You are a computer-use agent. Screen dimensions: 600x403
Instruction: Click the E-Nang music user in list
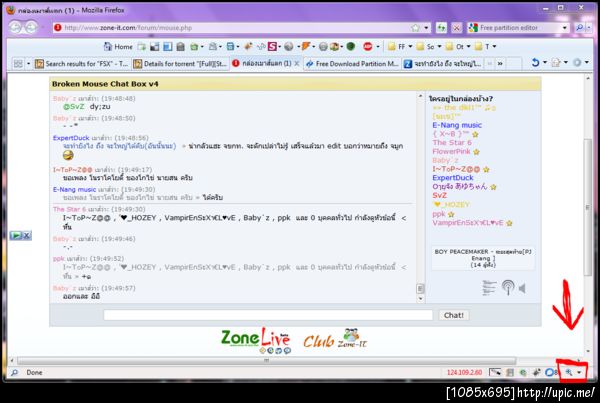tap(457, 125)
